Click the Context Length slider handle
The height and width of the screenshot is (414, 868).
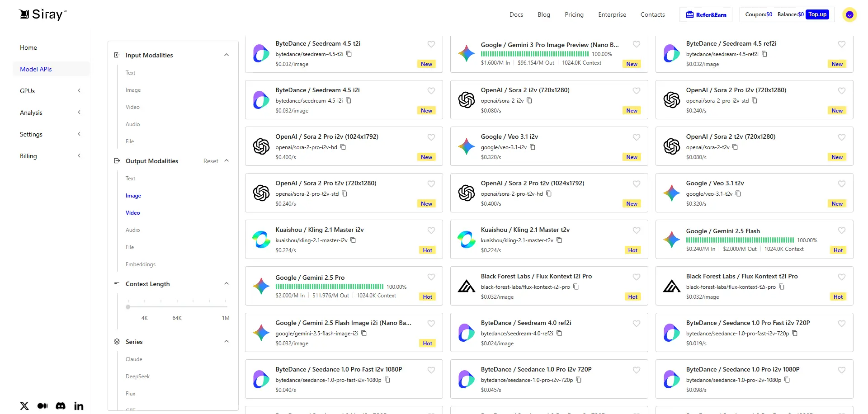(x=128, y=307)
